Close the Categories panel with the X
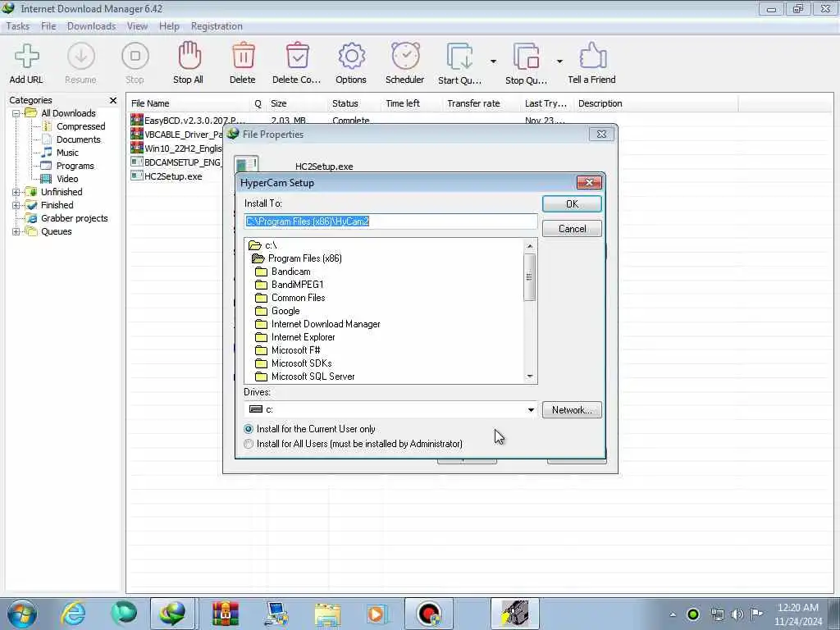This screenshot has height=630, width=840. 113,100
